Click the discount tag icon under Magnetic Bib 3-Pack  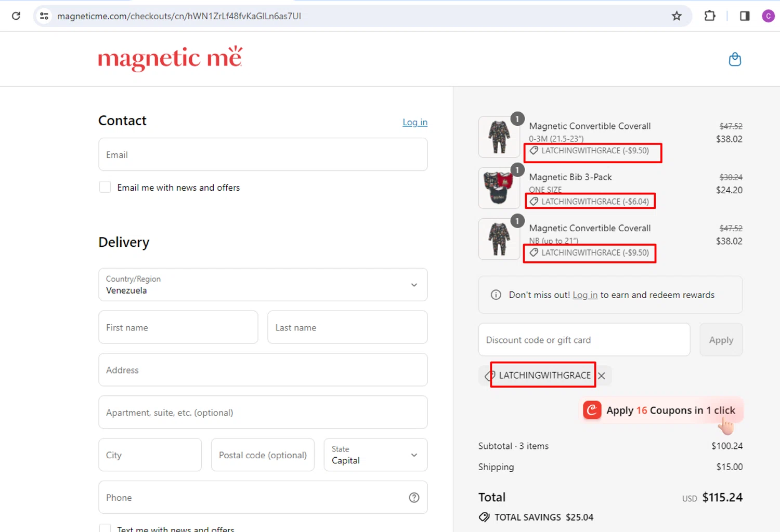click(534, 202)
